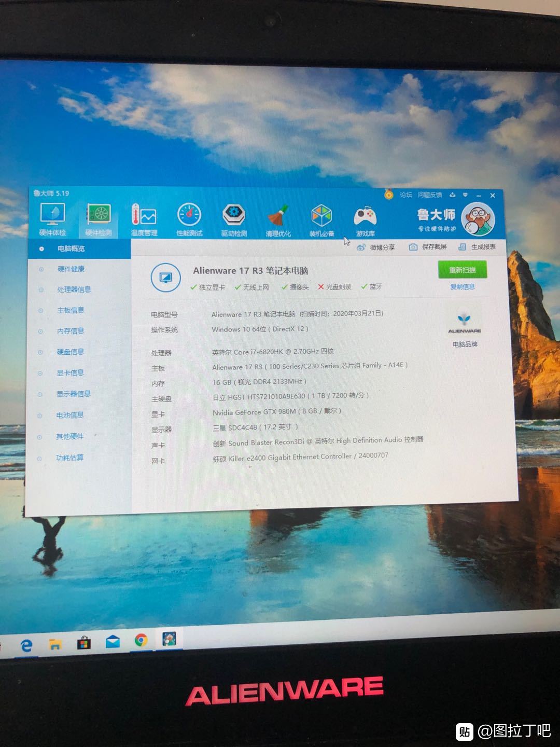Open Microsoft Edge from the taskbar
Screen dimensions: 560x747
click(26, 645)
